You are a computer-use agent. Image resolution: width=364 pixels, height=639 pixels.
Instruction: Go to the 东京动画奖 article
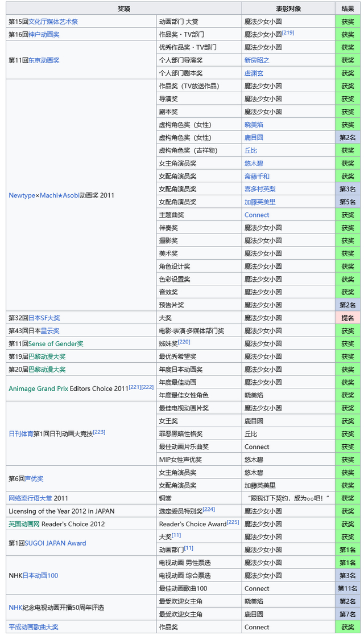tap(44, 60)
